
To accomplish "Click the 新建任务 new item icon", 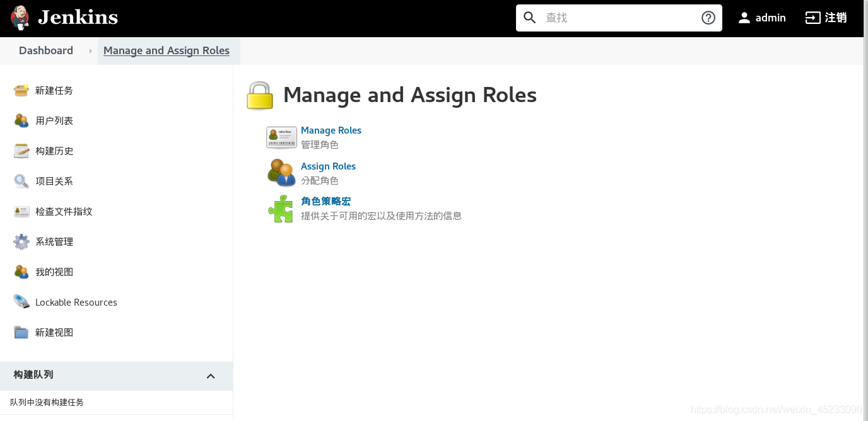I will tap(21, 90).
